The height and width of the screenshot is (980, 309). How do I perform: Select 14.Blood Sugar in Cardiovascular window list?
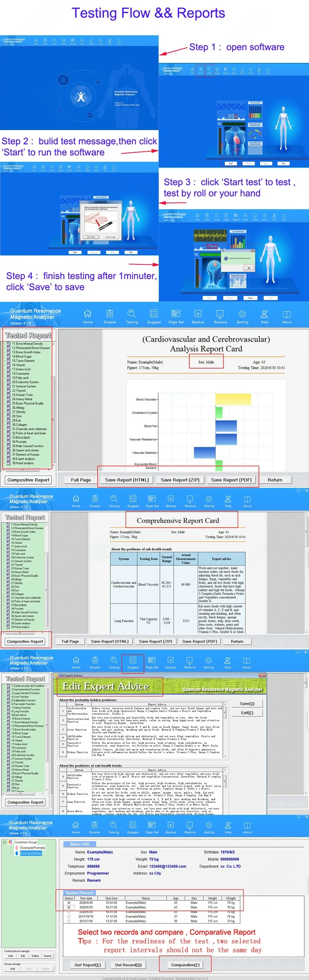(22, 356)
